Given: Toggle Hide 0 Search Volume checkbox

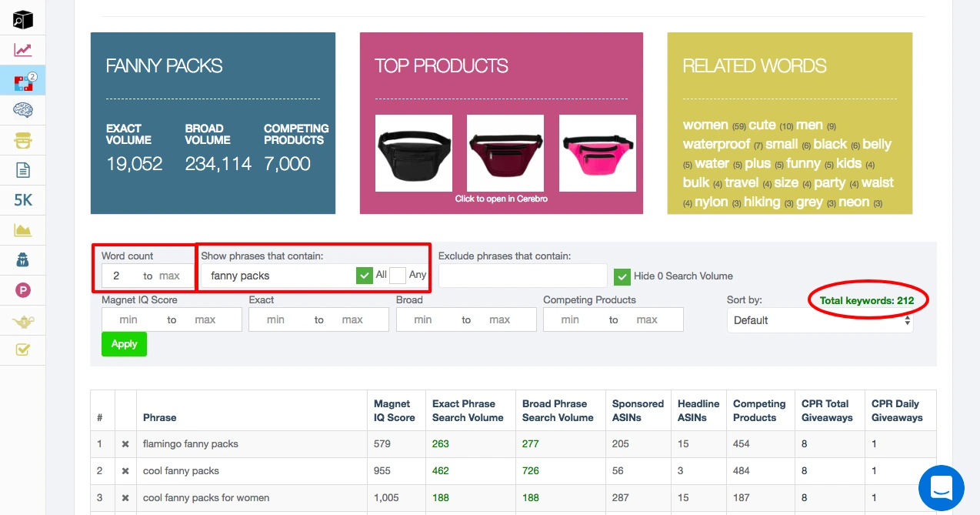Looking at the screenshot, I should (622, 276).
